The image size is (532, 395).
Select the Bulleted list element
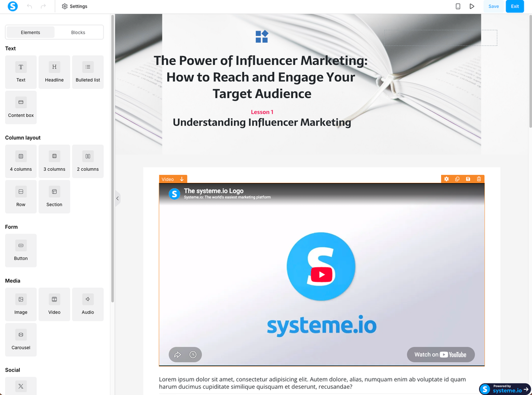(x=88, y=72)
